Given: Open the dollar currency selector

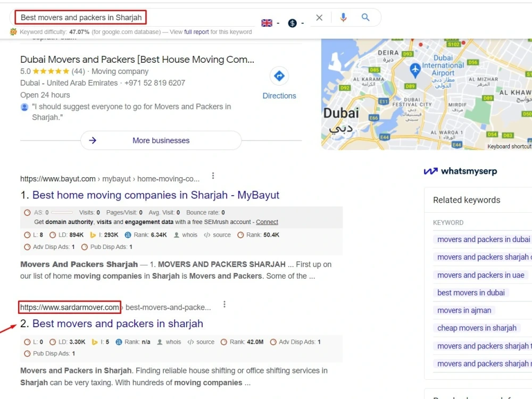Looking at the screenshot, I should pyautogui.click(x=292, y=23).
